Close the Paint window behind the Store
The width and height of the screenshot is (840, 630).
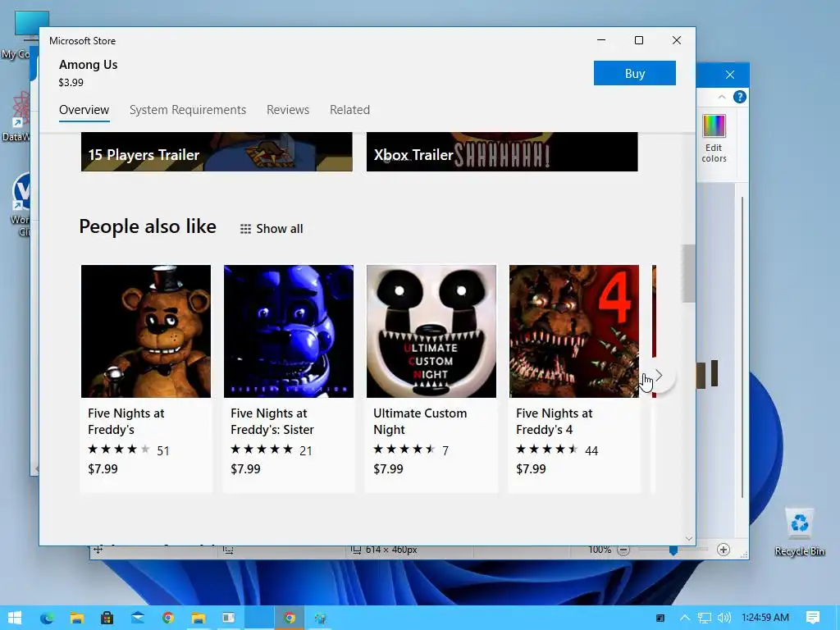click(x=729, y=75)
